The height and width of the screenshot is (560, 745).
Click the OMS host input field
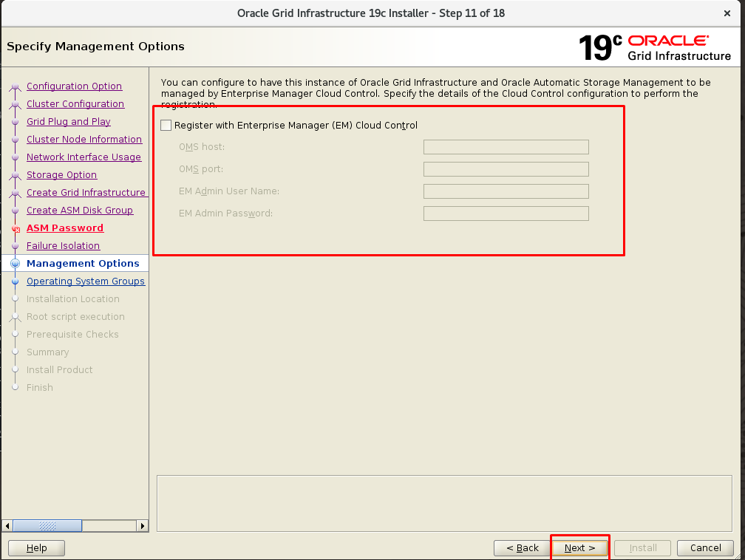click(506, 147)
